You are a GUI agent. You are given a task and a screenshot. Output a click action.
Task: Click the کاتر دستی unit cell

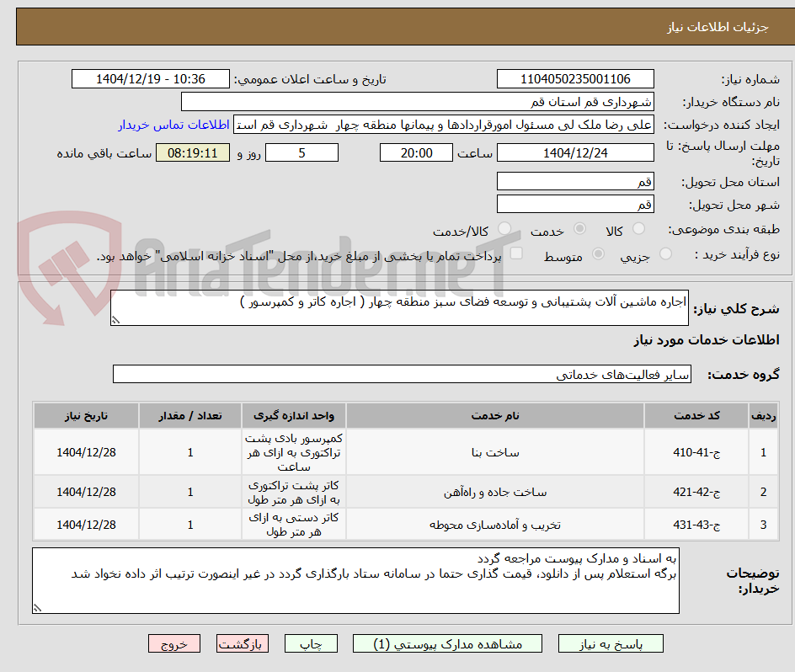[x=294, y=525]
